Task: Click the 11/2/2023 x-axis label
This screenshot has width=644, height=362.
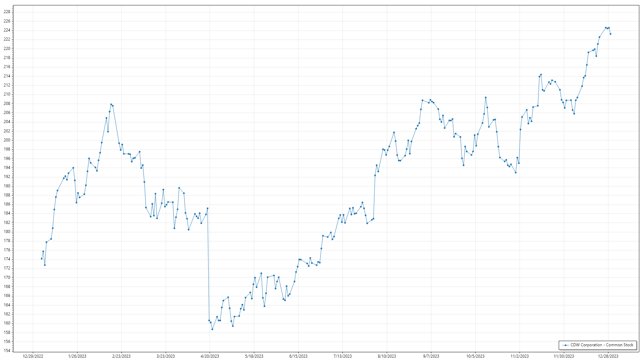Action: [x=520, y=356]
